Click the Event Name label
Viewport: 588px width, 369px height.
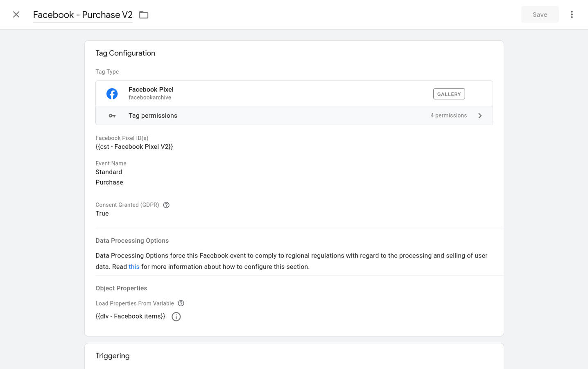tap(111, 164)
